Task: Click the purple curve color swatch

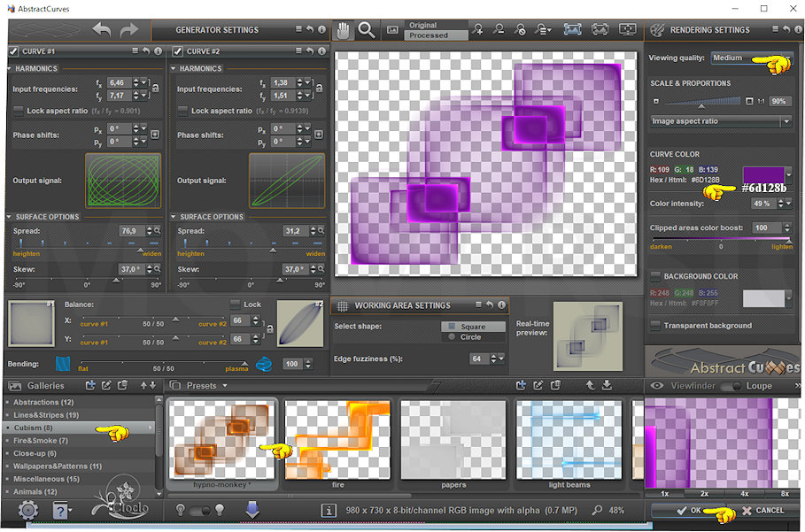Action: (x=762, y=175)
